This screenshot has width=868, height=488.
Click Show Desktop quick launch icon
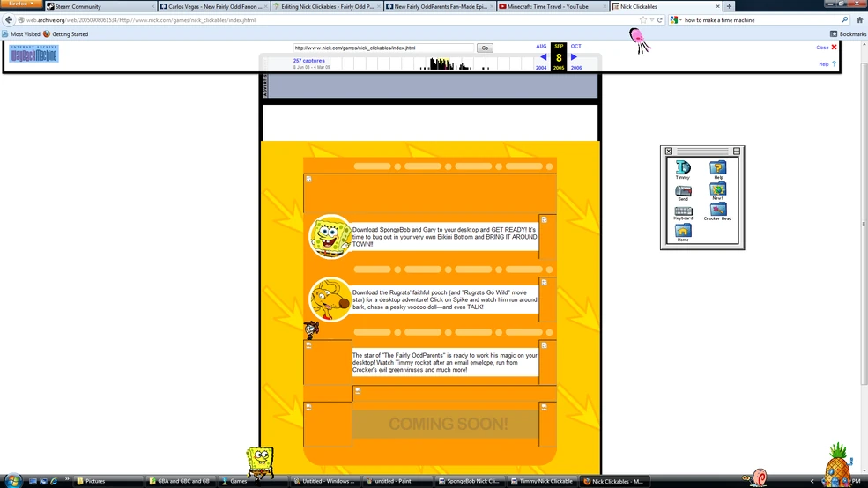click(x=33, y=481)
